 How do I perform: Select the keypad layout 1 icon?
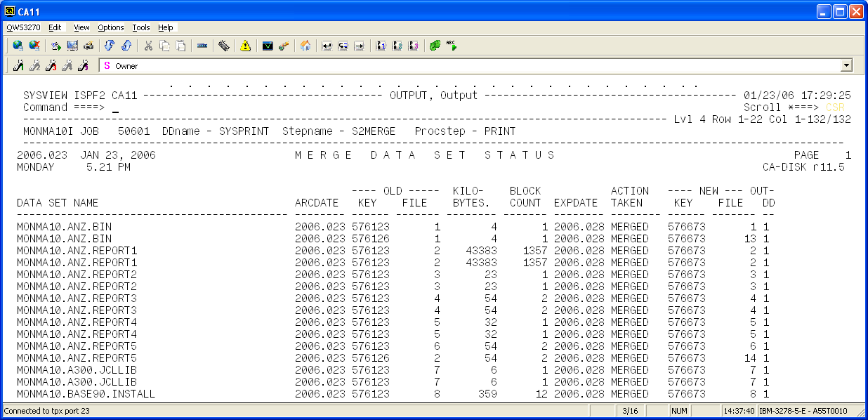381,46
